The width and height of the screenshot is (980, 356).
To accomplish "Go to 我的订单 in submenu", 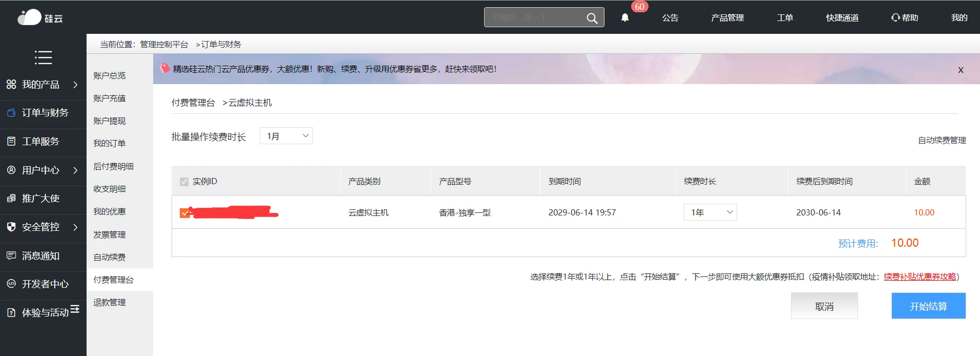I will 110,144.
